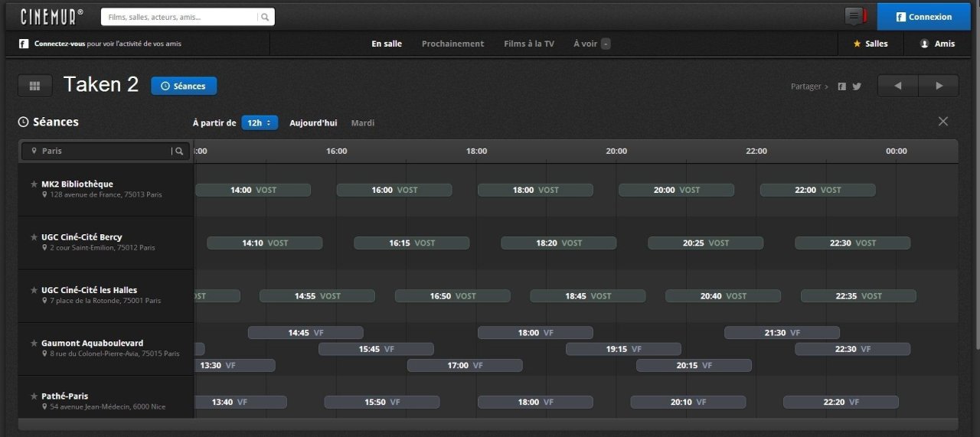The width and height of the screenshot is (980, 437).
Task: Select the Mardi day
Action: tap(363, 122)
